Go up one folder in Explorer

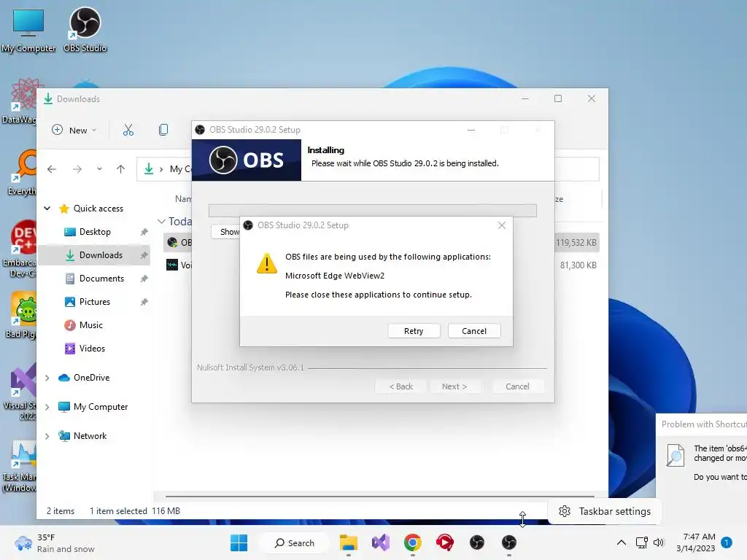pos(120,169)
